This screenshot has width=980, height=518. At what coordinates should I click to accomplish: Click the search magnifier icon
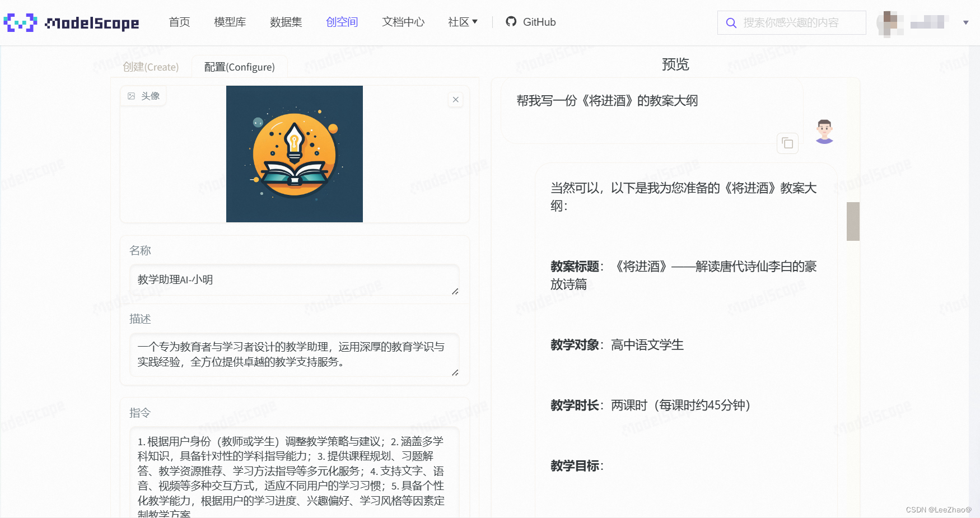pos(731,23)
